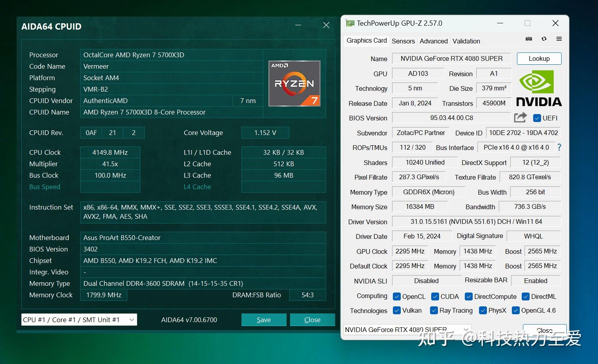
Task: Minimize the GPU-Z window
Action: 500,23
